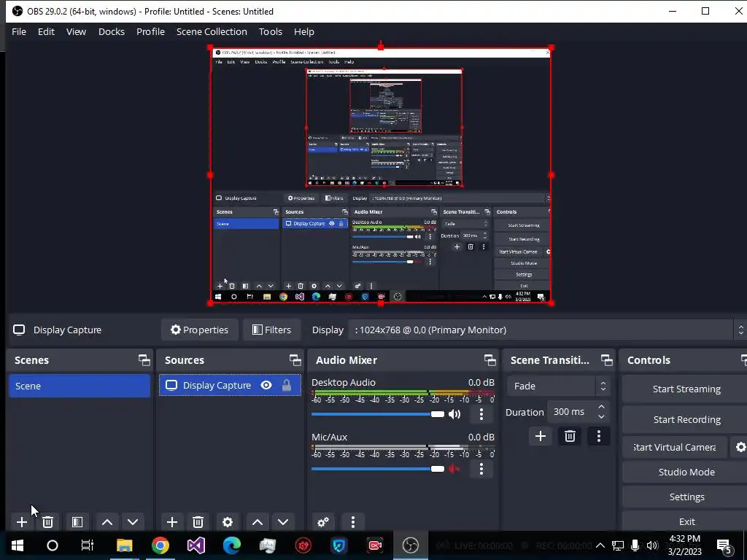Undock the Scenes panel
Image resolution: width=747 pixels, height=560 pixels.
click(144, 360)
